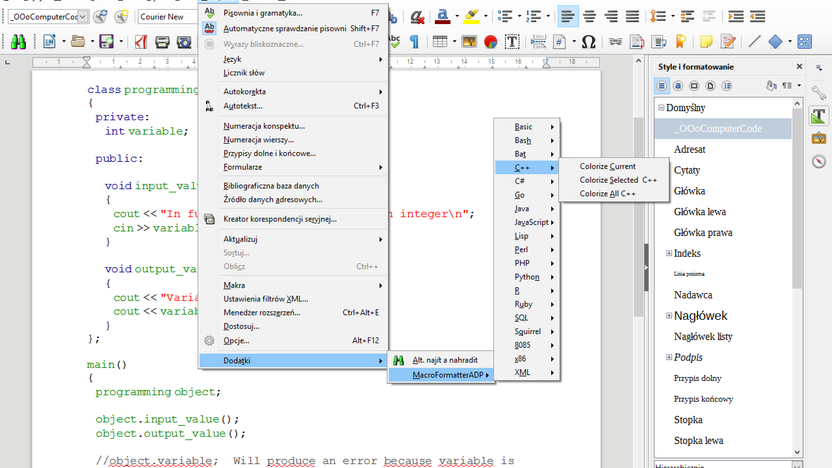Select Licznik słów menu item
This screenshot has height=468, width=832.
[293, 73]
